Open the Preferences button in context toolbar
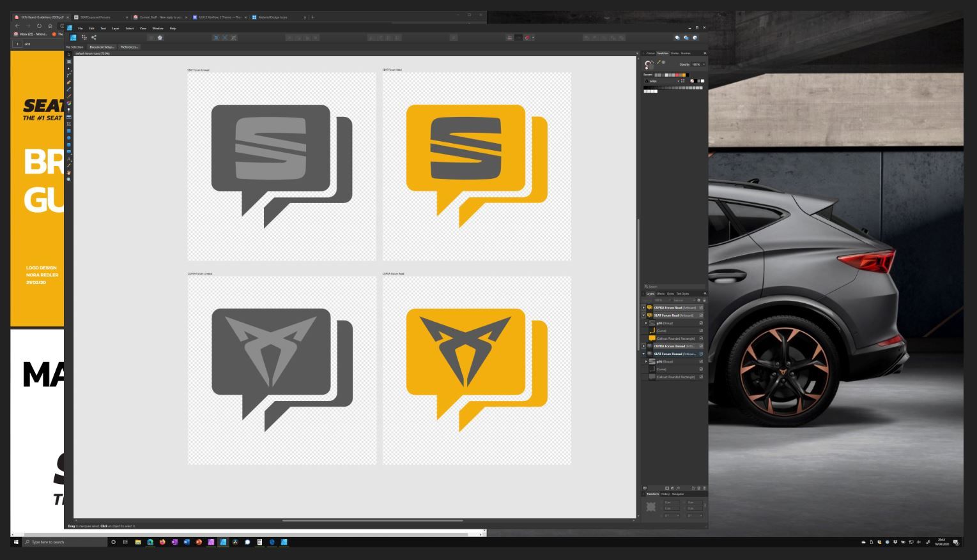 (x=129, y=47)
